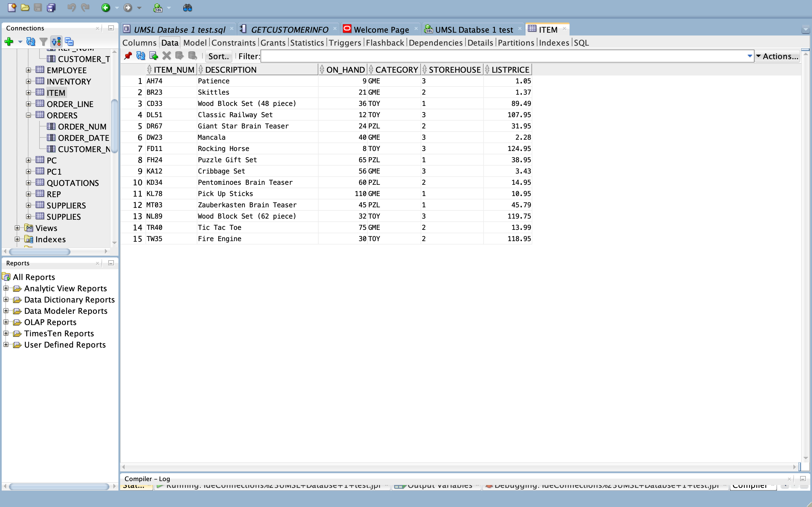Viewport: 812px width, 507px height.
Task: Collapse the ORDERS table node
Action: pos(28,115)
